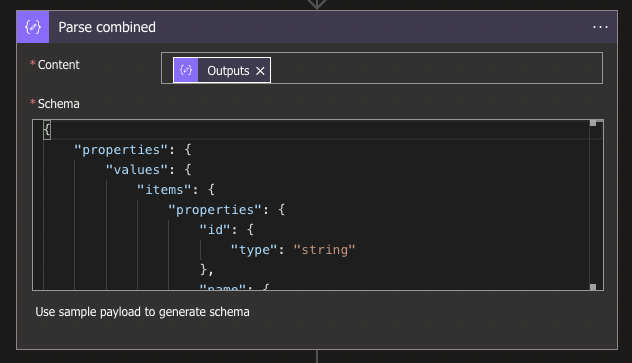632x363 pixels.
Task: Click the first "properties" key in schema
Action: coord(121,150)
